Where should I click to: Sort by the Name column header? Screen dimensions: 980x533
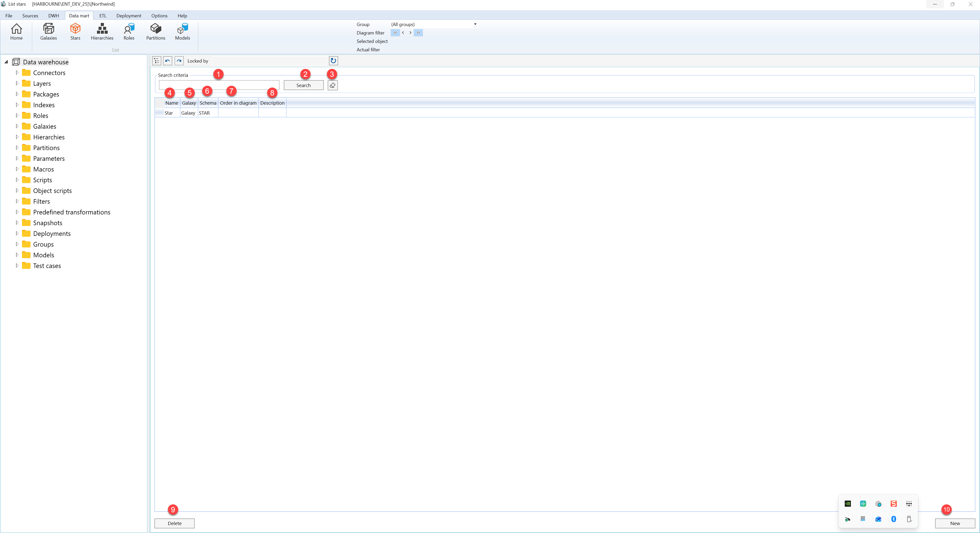[x=171, y=103]
